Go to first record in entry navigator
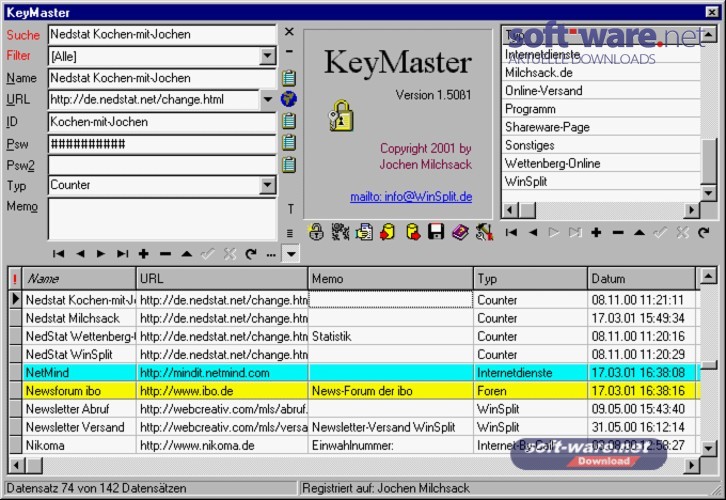726x500 pixels. (58, 254)
